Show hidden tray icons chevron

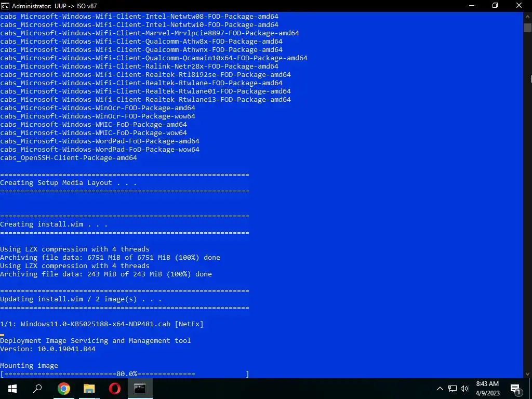click(440, 389)
